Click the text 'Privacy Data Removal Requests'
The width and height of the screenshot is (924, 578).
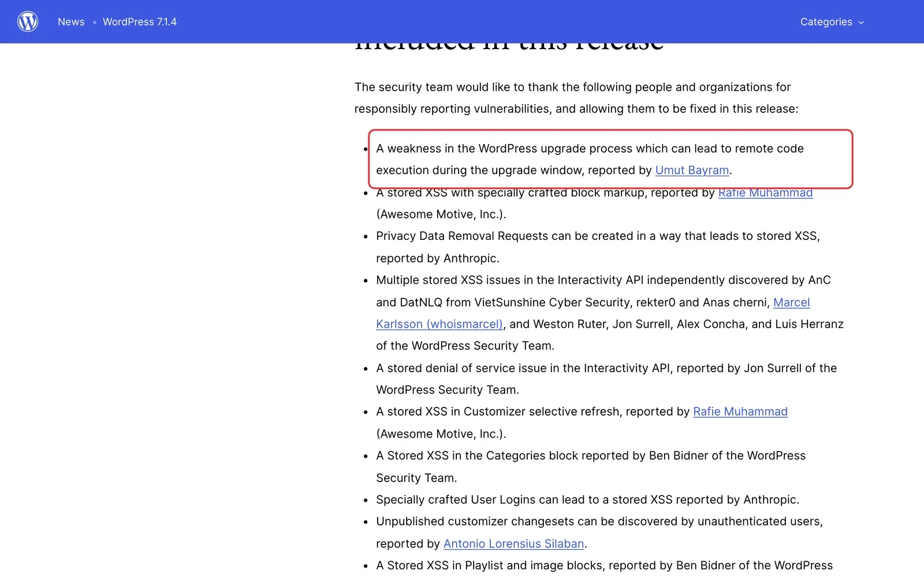click(x=462, y=236)
